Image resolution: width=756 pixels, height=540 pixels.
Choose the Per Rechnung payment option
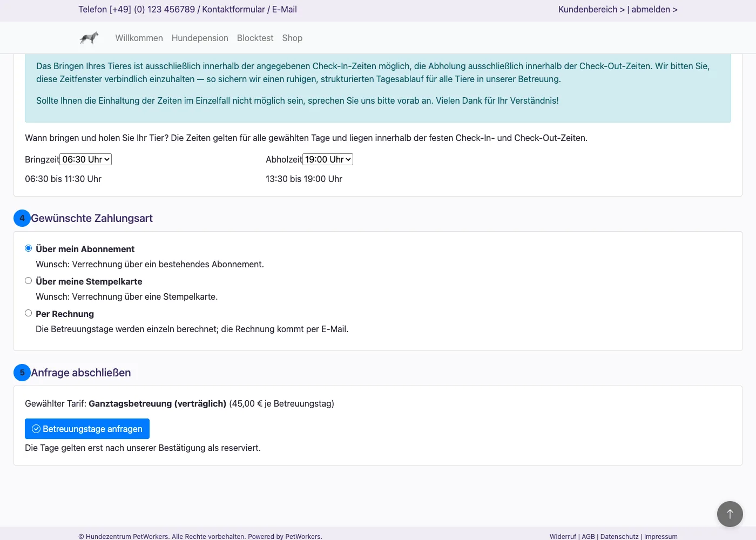point(29,313)
